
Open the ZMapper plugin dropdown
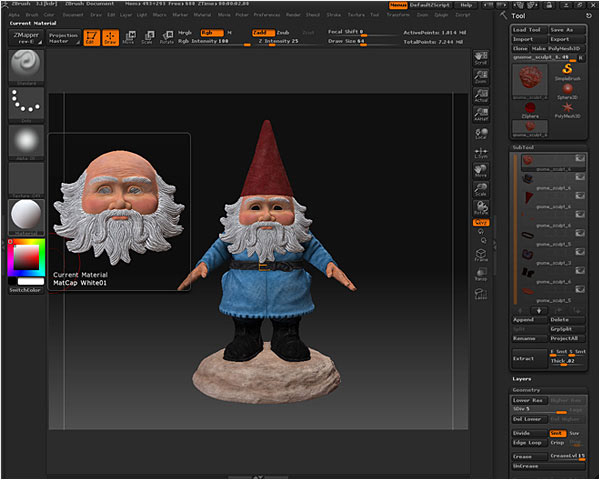[26, 38]
